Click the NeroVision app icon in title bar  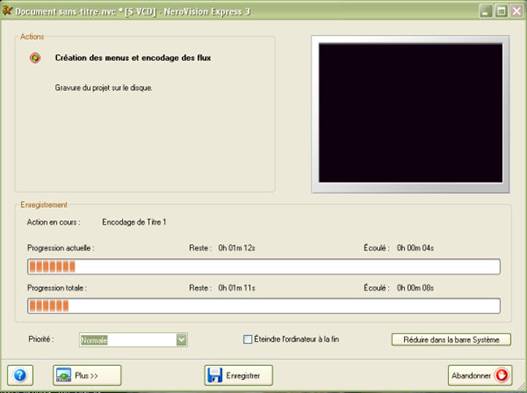(7, 10)
